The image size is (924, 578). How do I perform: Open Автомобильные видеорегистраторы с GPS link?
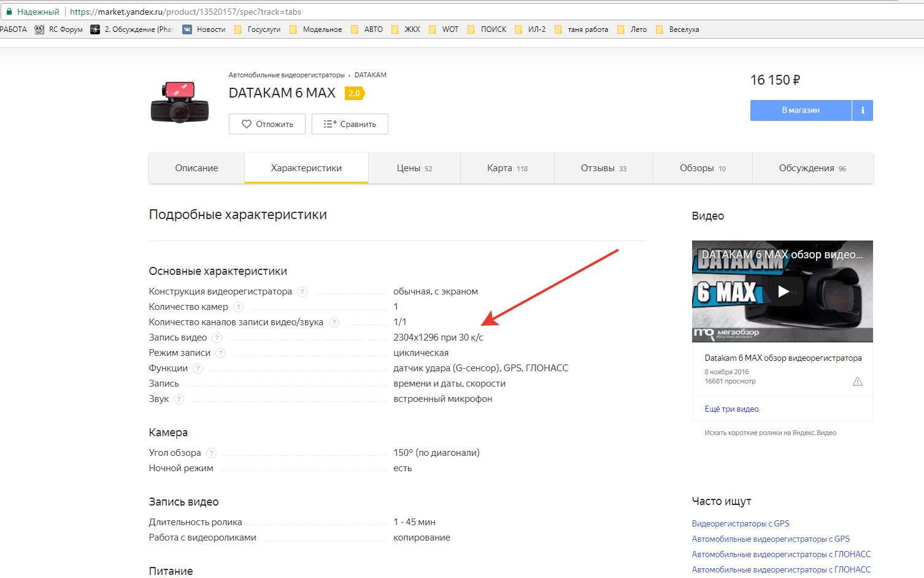coord(771,539)
